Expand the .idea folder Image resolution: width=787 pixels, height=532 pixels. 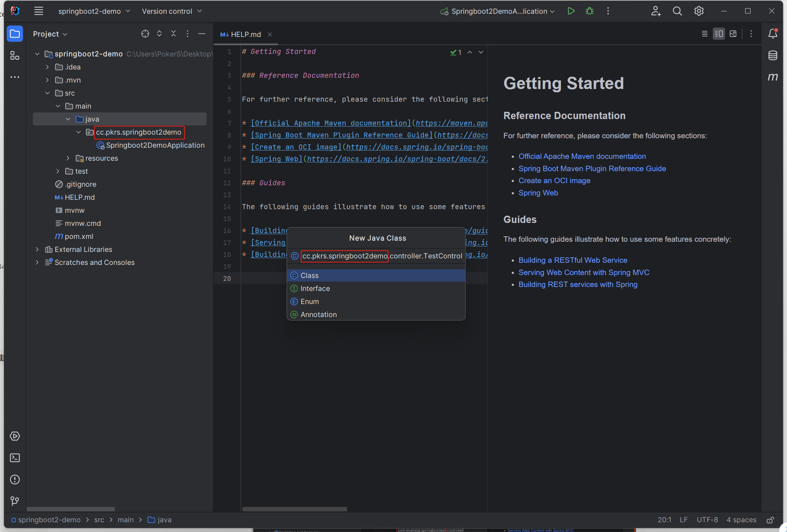(x=47, y=67)
